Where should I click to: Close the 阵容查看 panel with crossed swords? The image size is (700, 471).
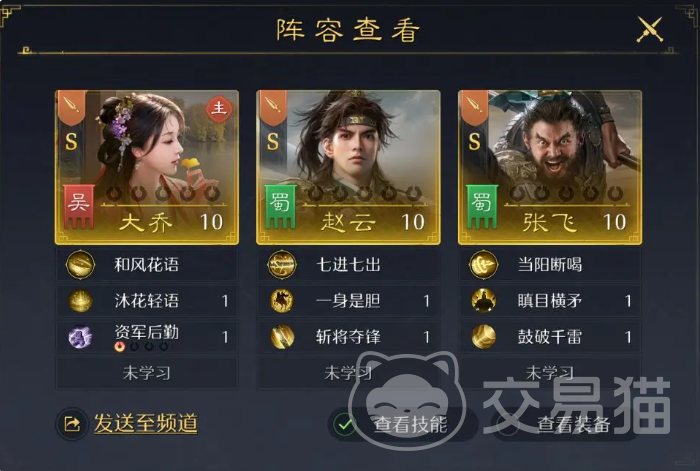[650, 29]
